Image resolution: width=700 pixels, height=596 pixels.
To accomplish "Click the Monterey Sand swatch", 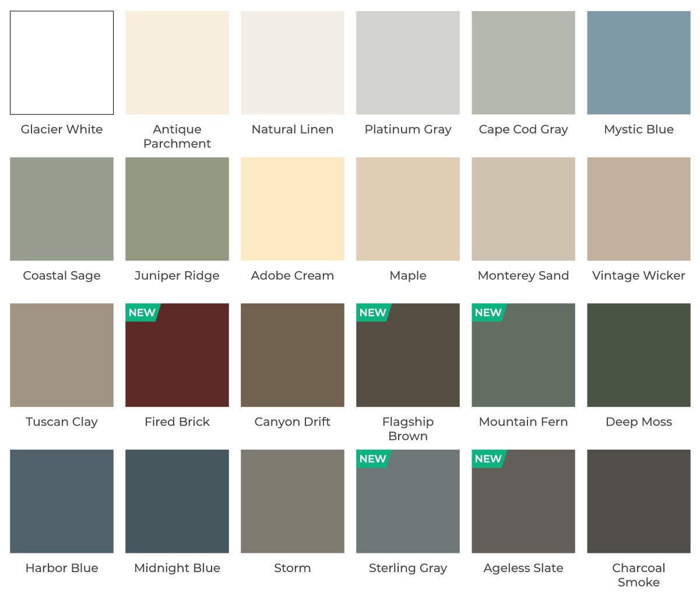I will click(523, 208).
